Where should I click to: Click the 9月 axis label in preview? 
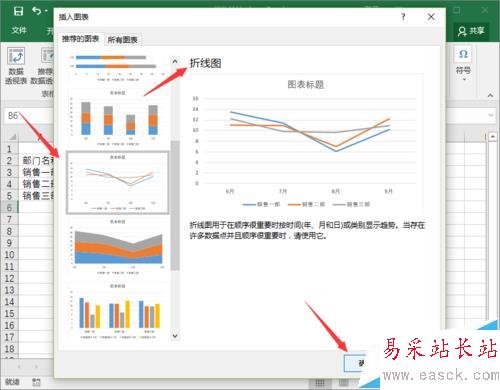pos(388,191)
